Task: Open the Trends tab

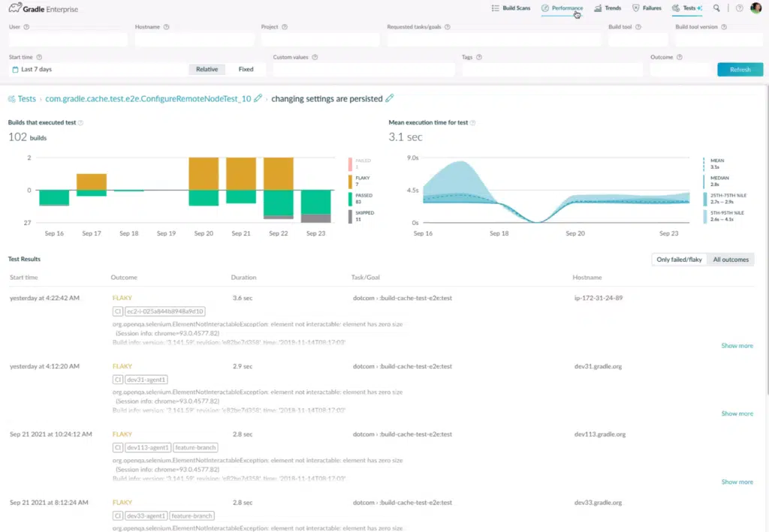Action: pyautogui.click(x=608, y=8)
